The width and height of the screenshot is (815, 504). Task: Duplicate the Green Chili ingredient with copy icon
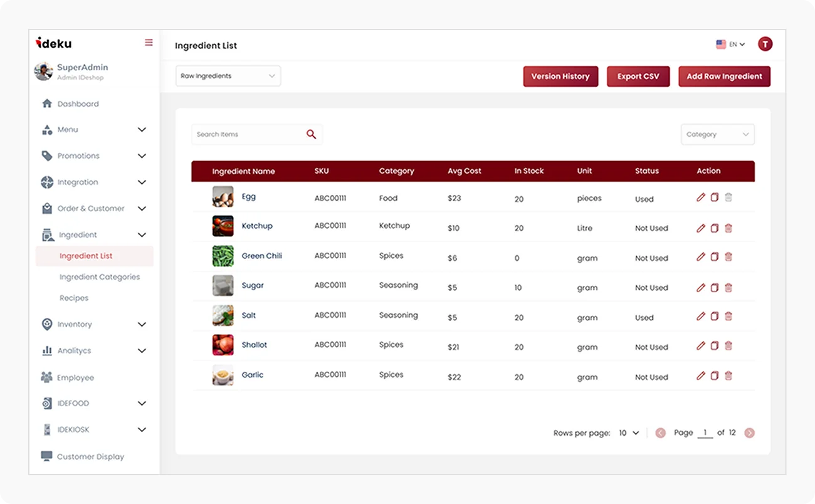(715, 257)
